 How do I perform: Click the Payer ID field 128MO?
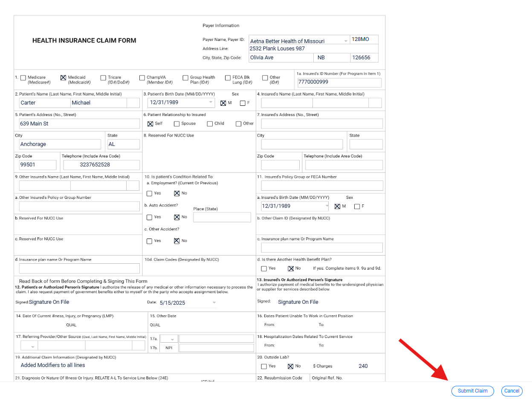tap(364, 39)
